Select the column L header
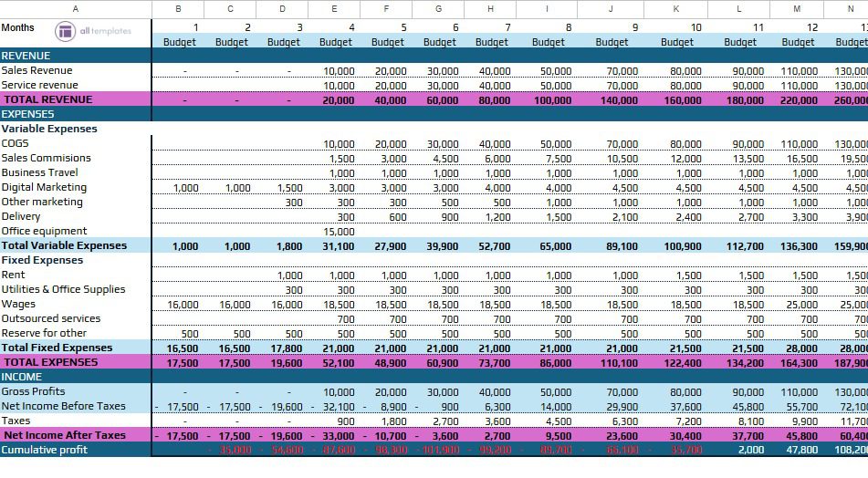 739,8
